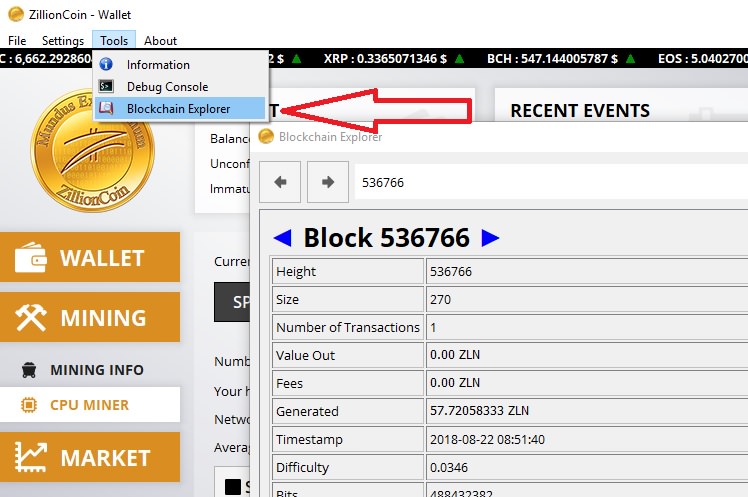Click the Block 536766 heading
This screenshot has height=497, width=748.
coord(387,238)
